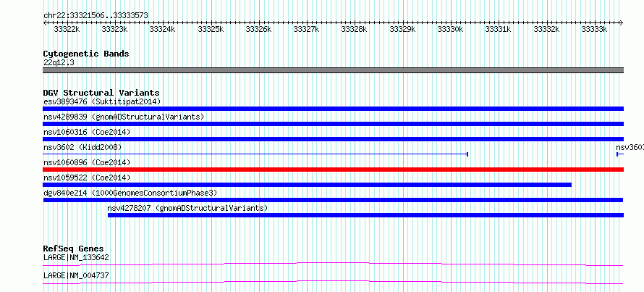Select the LARGE NM_133642 transcript line
The height and width of the screenshot is (292, 644).
click(x=333, y=264)
